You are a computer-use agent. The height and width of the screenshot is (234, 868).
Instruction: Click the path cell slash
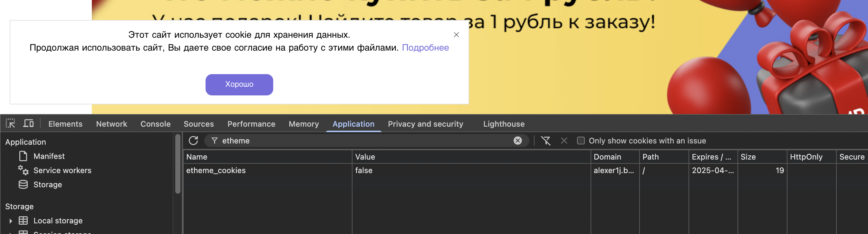[x=643, y=171]
